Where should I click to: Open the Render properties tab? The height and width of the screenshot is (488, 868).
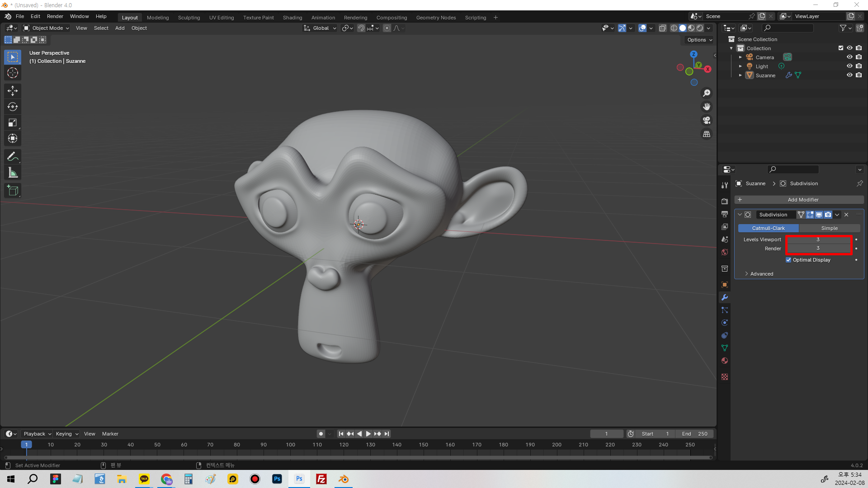click(725, 201)
